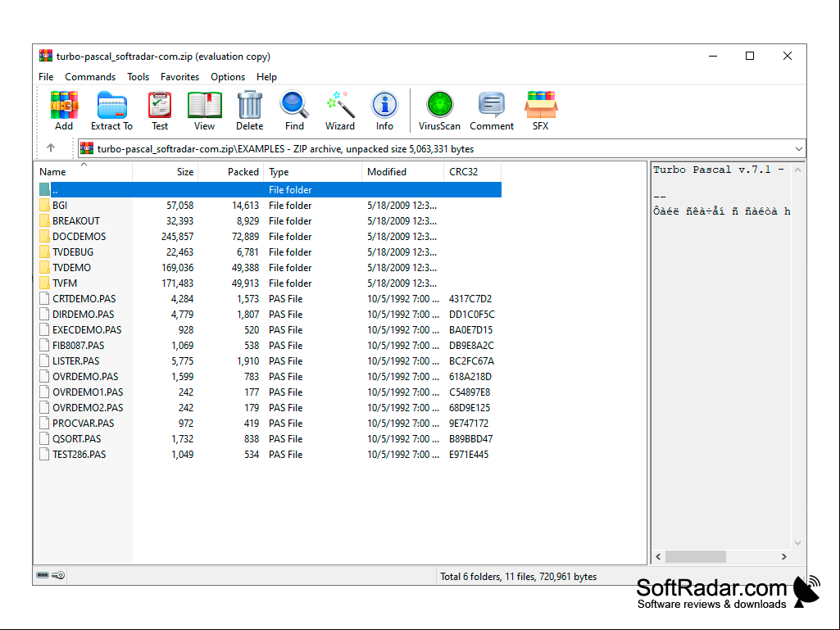Click the BGI folder icon
The width and height of the screenshot is (840, 630).
pos(44,205)
